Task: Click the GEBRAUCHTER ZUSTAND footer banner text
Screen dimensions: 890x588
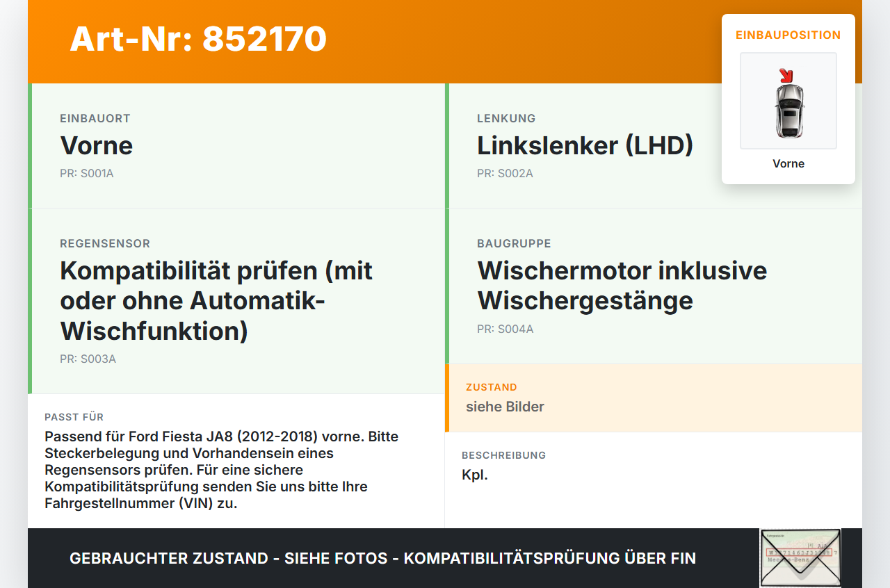Action: [382, 558]
